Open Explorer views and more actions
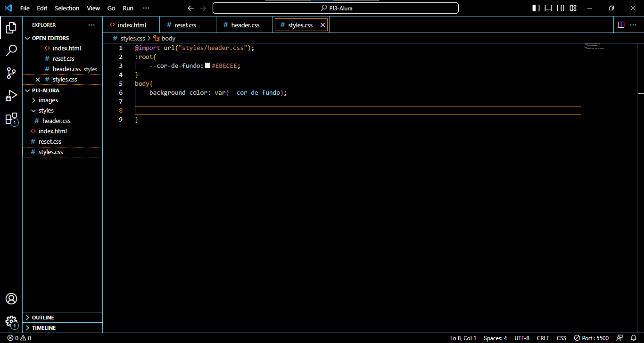Viewport: 644px width, 343px height. [x=91, y=25]
